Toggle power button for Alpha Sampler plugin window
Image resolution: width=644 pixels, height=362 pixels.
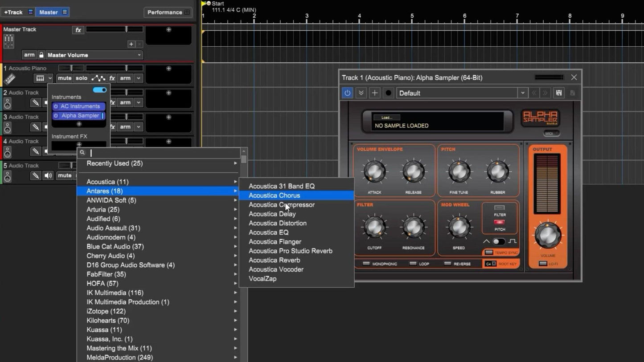pos(347,93)
